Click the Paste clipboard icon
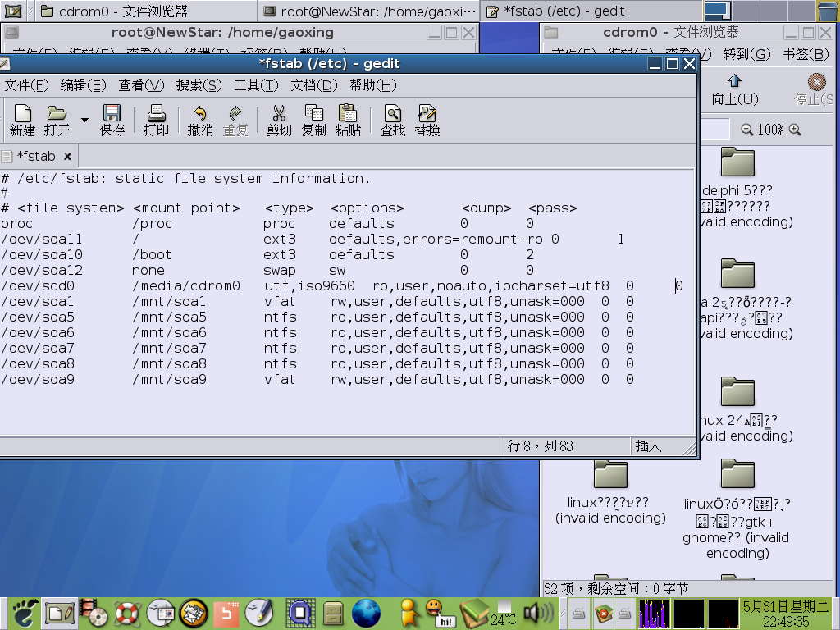 [x=348, y=120]
